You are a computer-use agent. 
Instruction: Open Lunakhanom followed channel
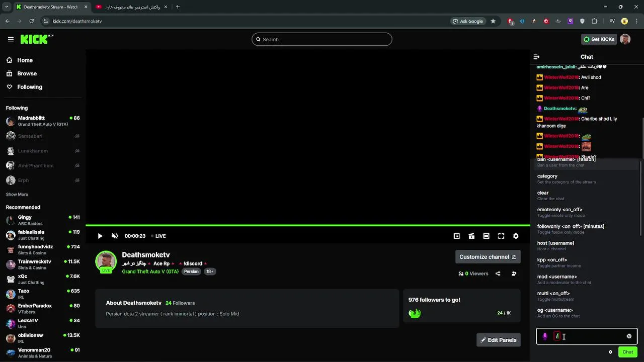tap(43, 151)
